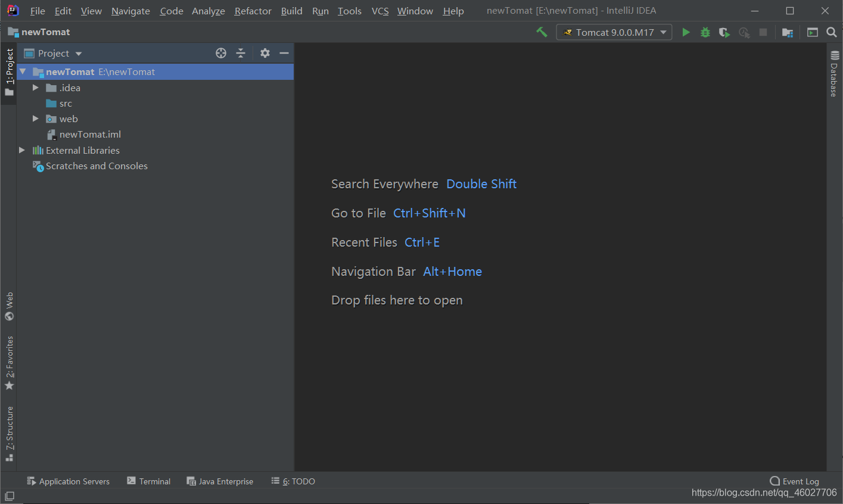This screenshot has width=843, height=504.
Task: Click the newTomat navigation bar folder icon
Action: (x=13, y=32)
